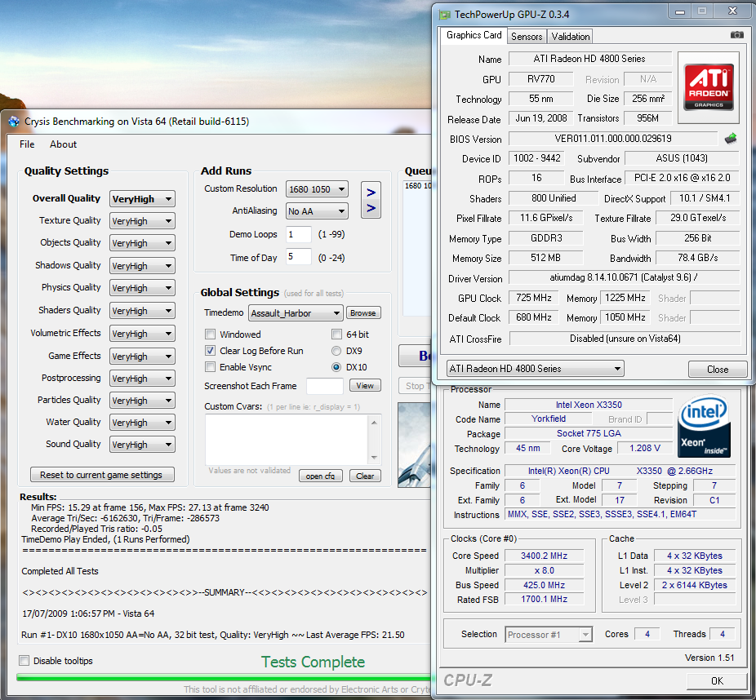756x700 pixels.
Task: Click the BIOS save chip icon
Action: 731,139
